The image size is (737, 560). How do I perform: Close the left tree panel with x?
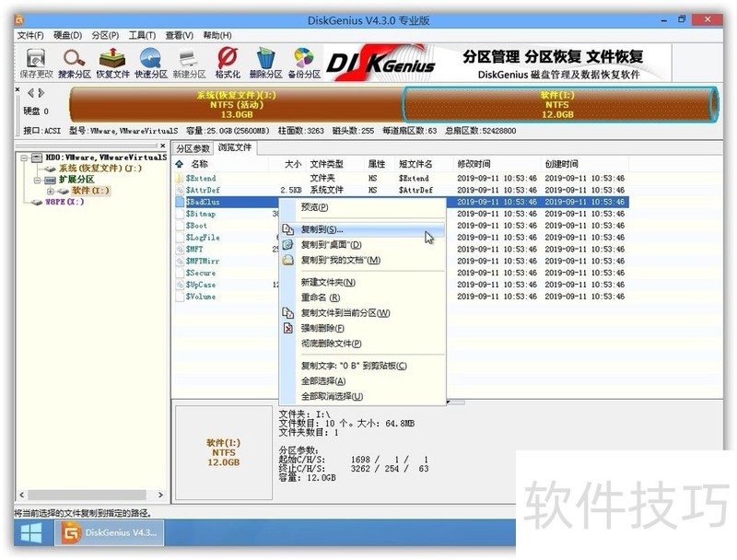coord(163,146)
